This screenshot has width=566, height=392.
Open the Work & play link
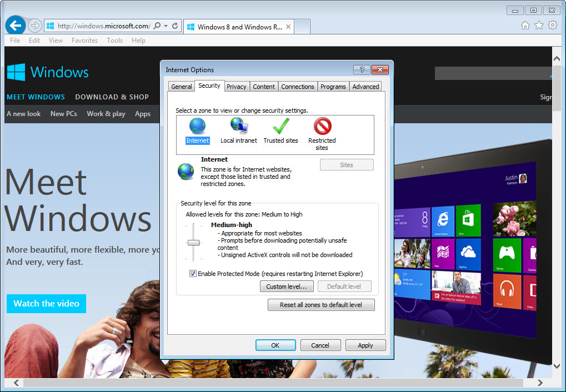coord(106,114)
